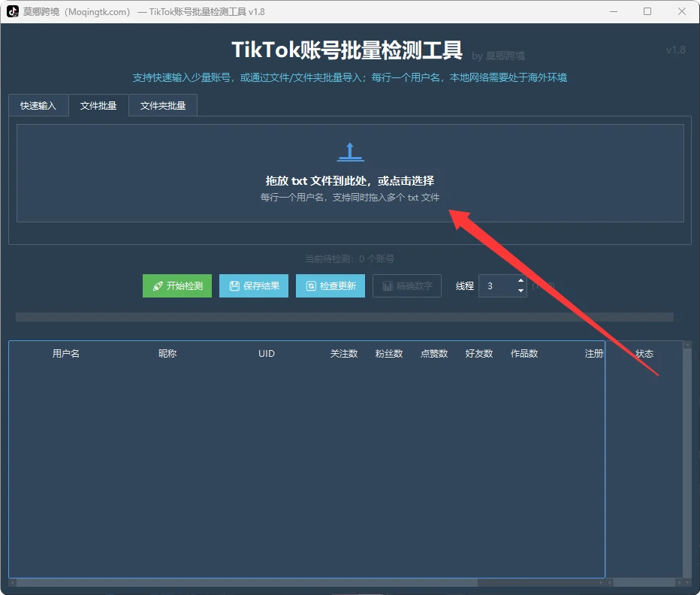Click the 昵称 column header
Screen dimensions: 700x595
pyautogui.click(x=167, y=353)
